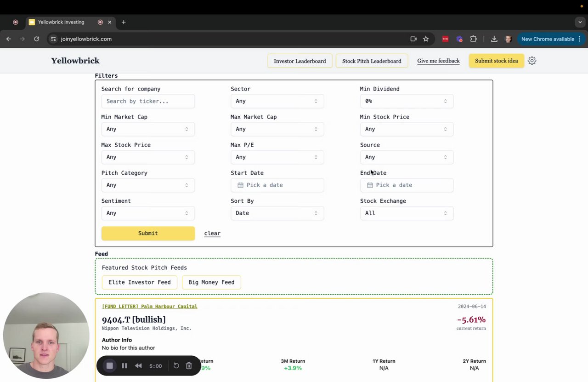The image size is (588, 382).
Task: Click the red extension icon in toolbar
Action: pyautogui.click(x=445, y=39)
